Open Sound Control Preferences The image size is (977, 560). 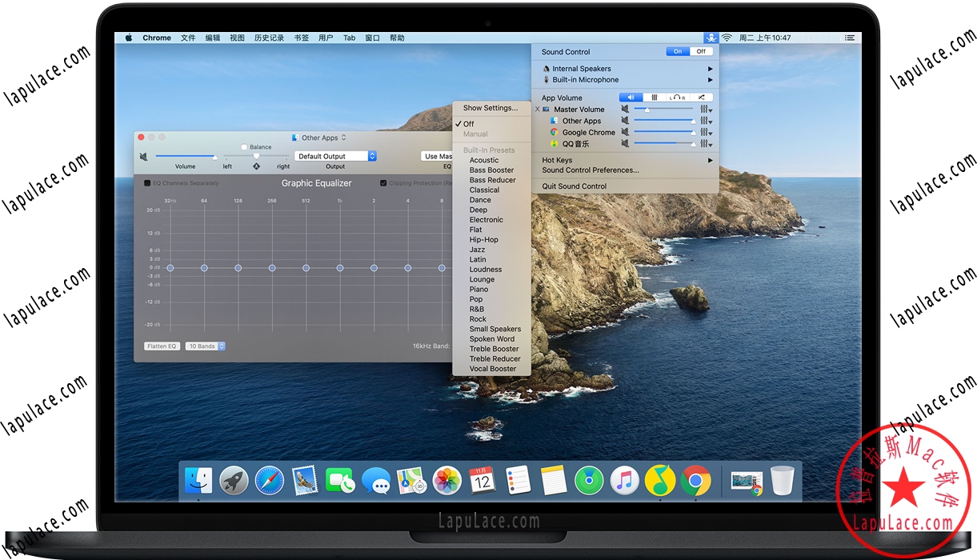pyautogui.click(x=590, y=170)
